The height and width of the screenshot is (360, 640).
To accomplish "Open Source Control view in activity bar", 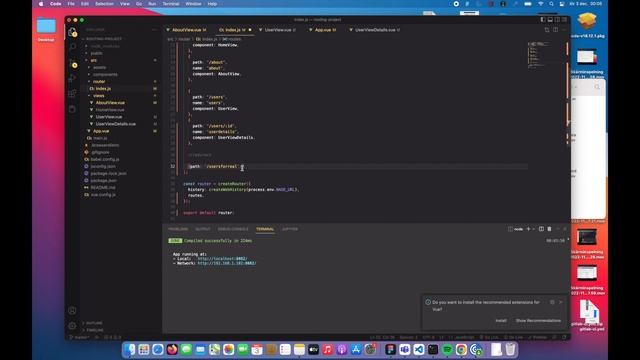I will tap(72, 63).
